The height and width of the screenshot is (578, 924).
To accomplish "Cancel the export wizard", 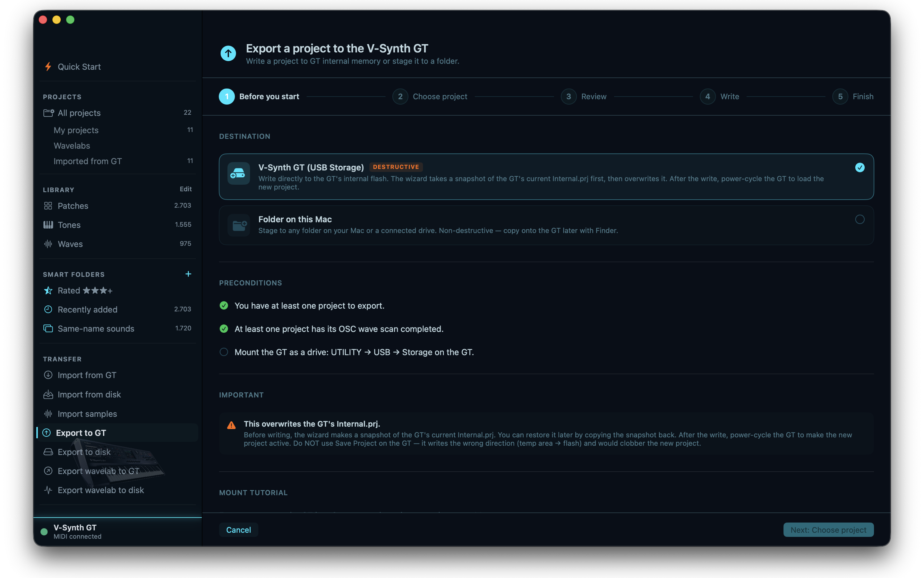I will (x=239, y=530).
